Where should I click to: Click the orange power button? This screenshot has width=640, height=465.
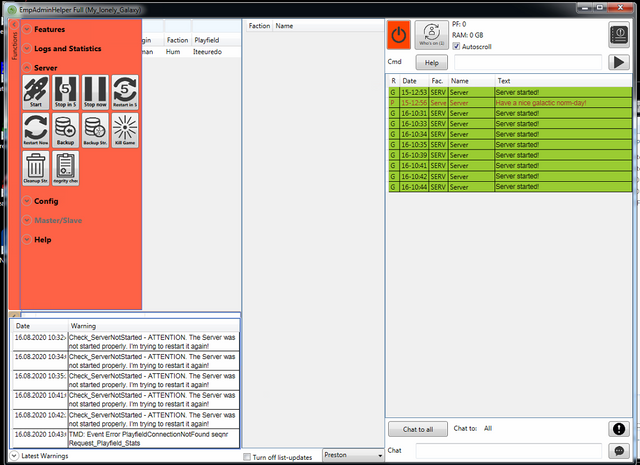pyautogui.click(x=398, y=35)
